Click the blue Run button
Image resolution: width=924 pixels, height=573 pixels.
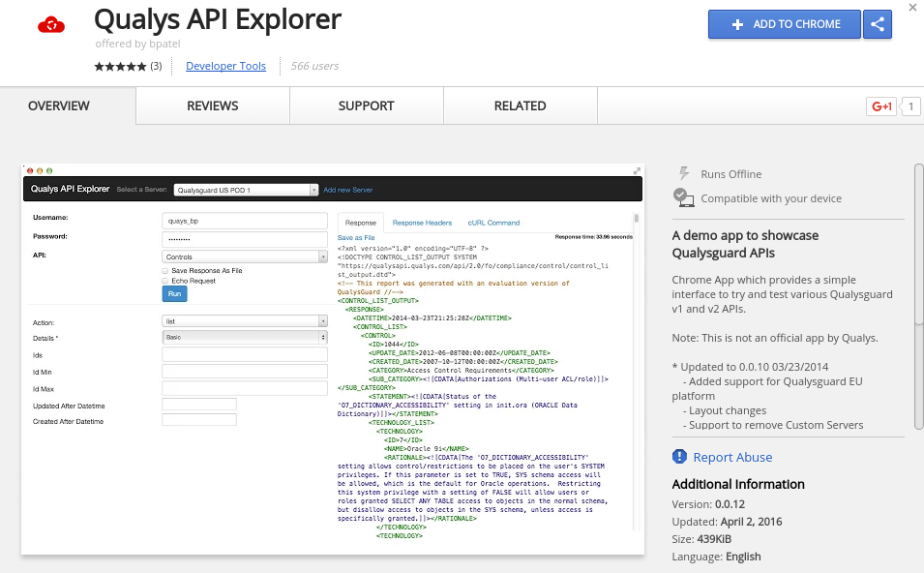tap(174, 293)
